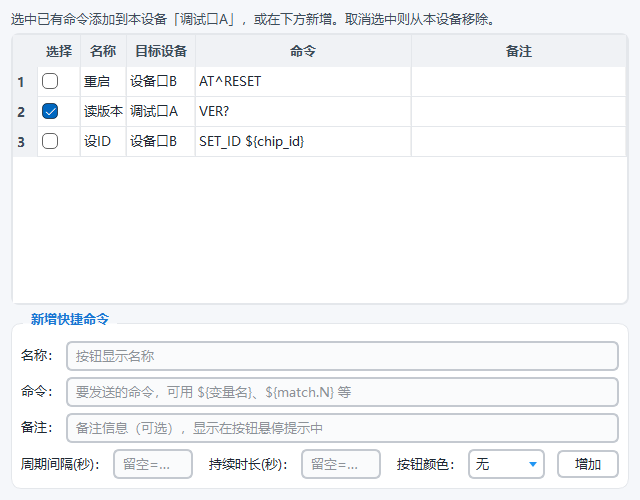Click the 读版本 name cell

click(x=103, y=111)
